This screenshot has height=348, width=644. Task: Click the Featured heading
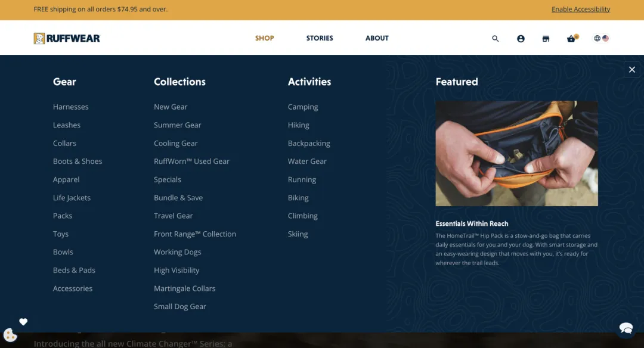point(457,82)
